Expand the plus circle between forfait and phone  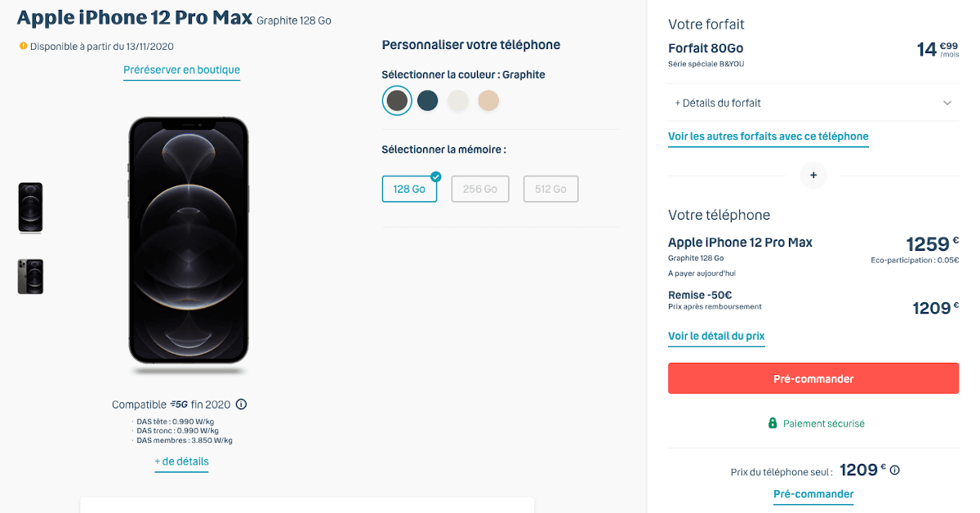(x=813, y=175)
